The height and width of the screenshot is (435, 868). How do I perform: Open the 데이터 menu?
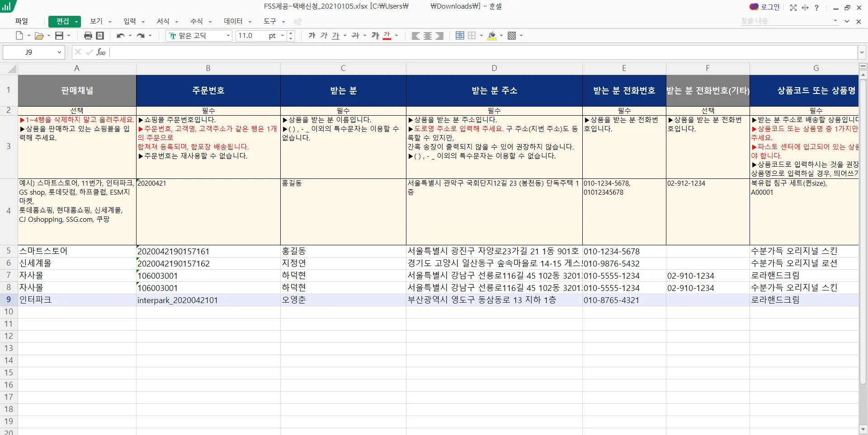coord(233,21)
